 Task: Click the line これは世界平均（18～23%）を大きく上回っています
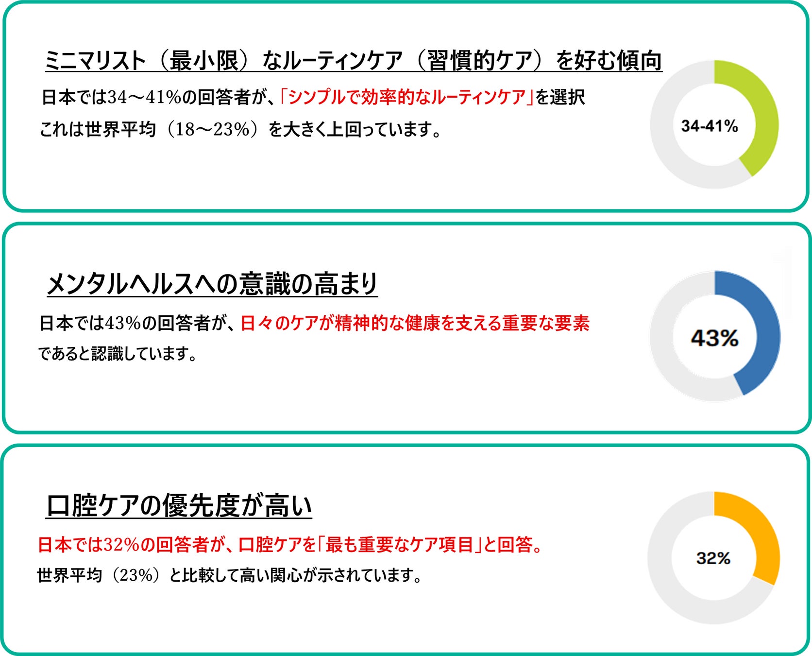click(240, 129)
